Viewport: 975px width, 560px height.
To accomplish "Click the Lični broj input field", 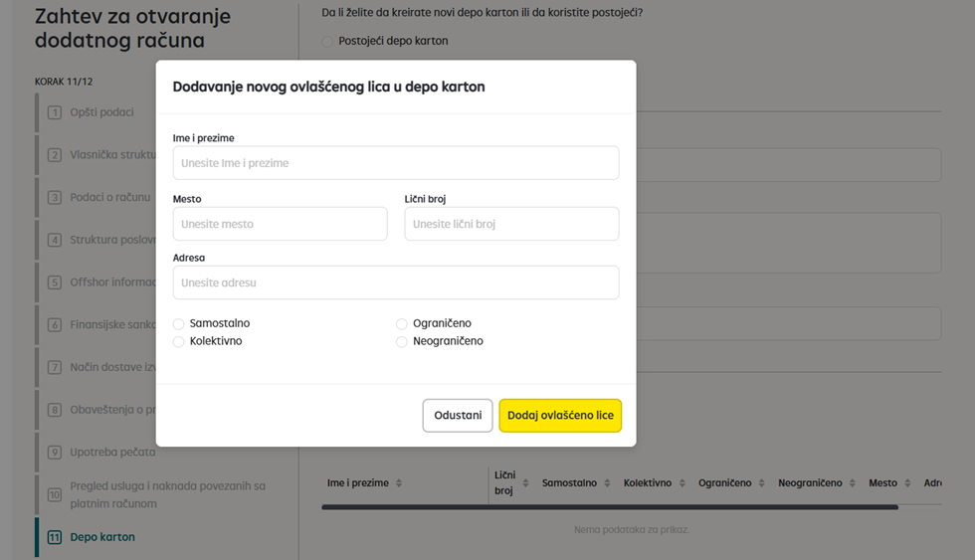I will (x=511, y=224).
